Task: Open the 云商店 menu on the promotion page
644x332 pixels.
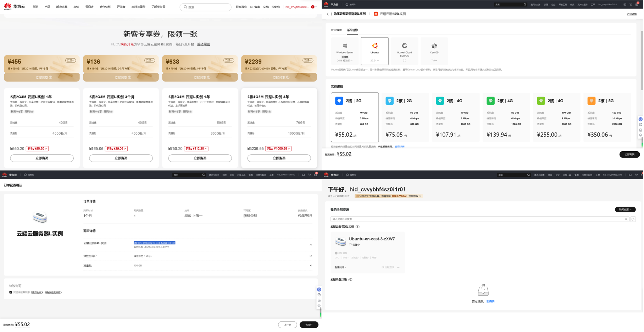Action: coord(89,7)
